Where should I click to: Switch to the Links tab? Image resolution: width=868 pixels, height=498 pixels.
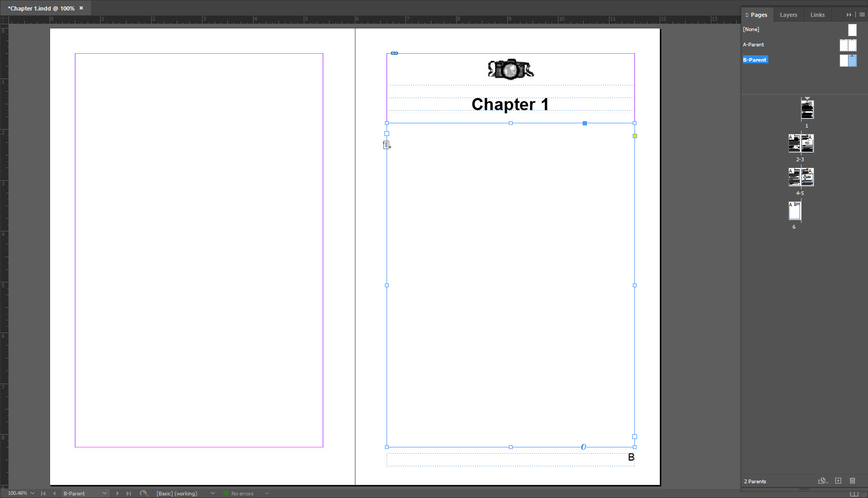[817, 14]
